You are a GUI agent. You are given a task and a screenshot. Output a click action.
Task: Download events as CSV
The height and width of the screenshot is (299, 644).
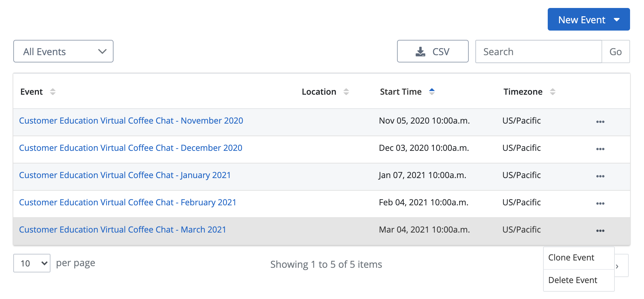coord(433,51)
